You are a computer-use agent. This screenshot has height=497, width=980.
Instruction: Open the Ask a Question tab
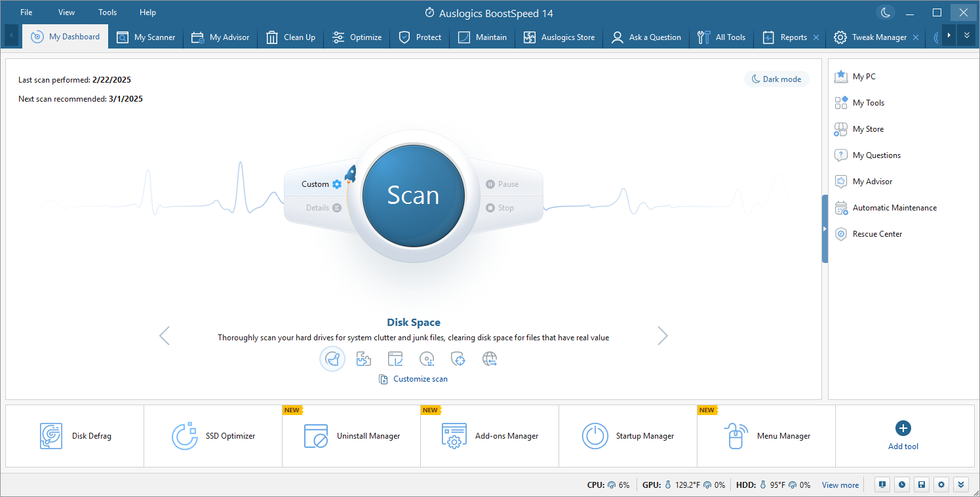[x=646, y=37]
